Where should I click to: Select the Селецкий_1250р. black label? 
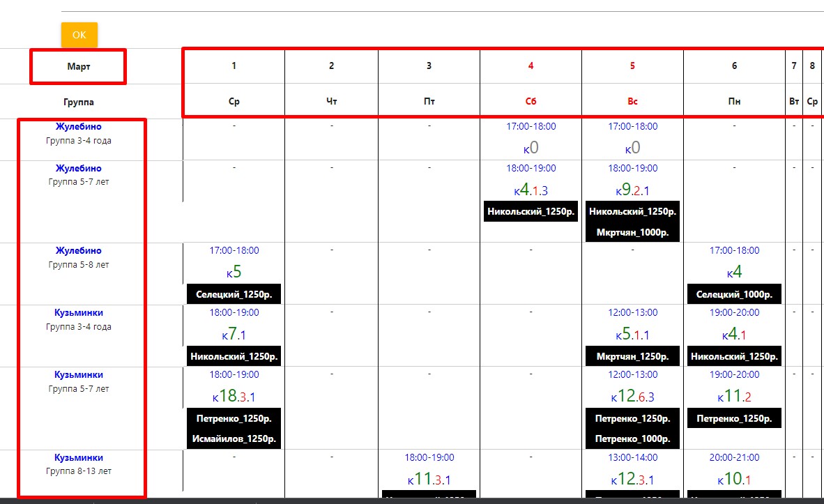tap(234, 294)
